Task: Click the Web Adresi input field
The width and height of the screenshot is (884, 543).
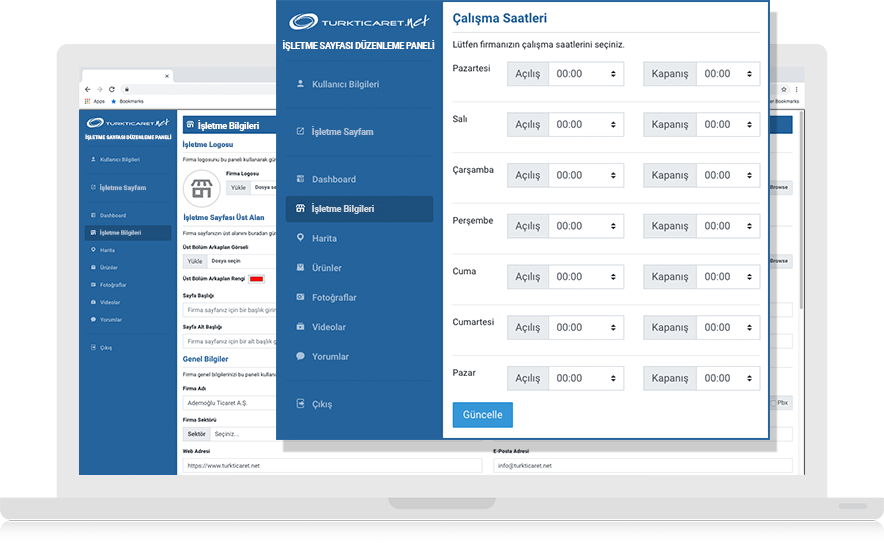Action: 333,466
